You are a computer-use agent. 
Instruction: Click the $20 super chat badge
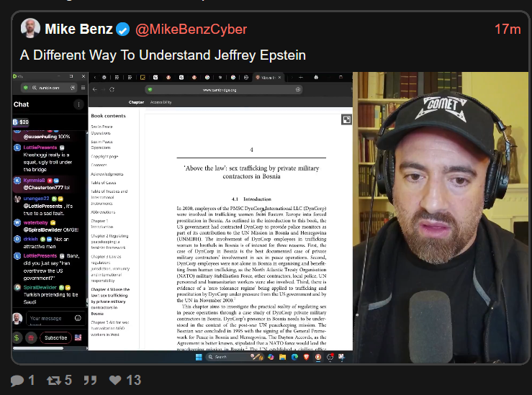tap(21, 122)
